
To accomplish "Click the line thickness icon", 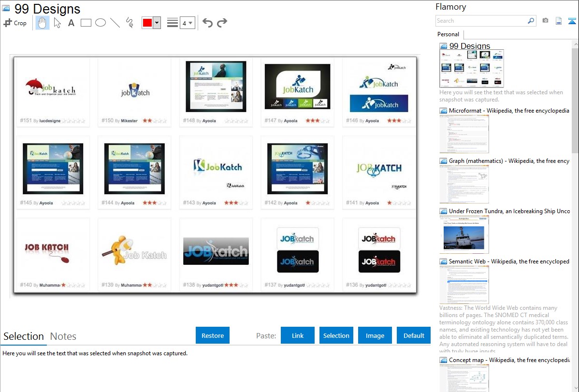I will [x=172, y=23].
